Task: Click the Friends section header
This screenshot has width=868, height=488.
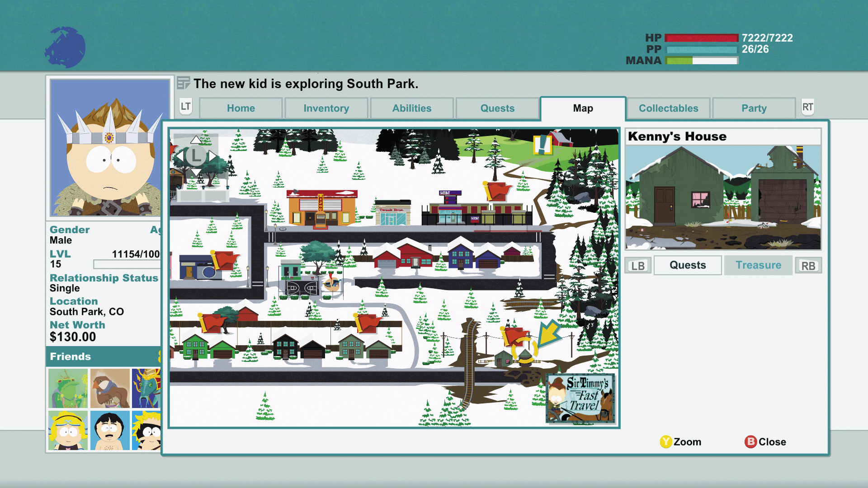Action: click(104, 357)
